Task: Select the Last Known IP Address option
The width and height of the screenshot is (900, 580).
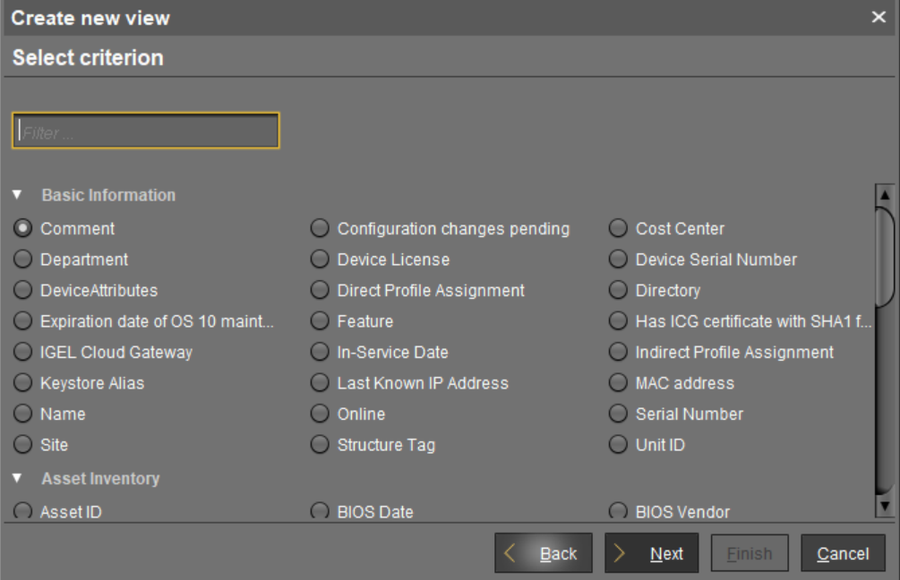Action: [x=320, y=383]
